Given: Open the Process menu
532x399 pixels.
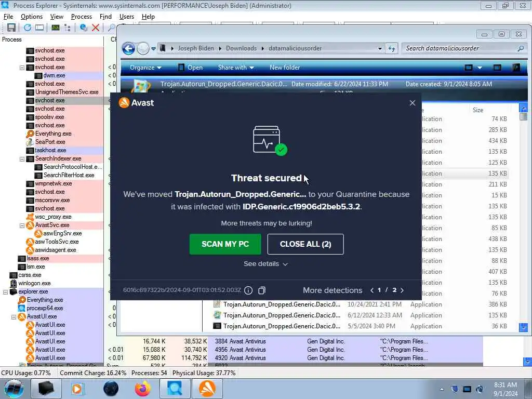Looking at the screenshot, I should click(82, 17).
